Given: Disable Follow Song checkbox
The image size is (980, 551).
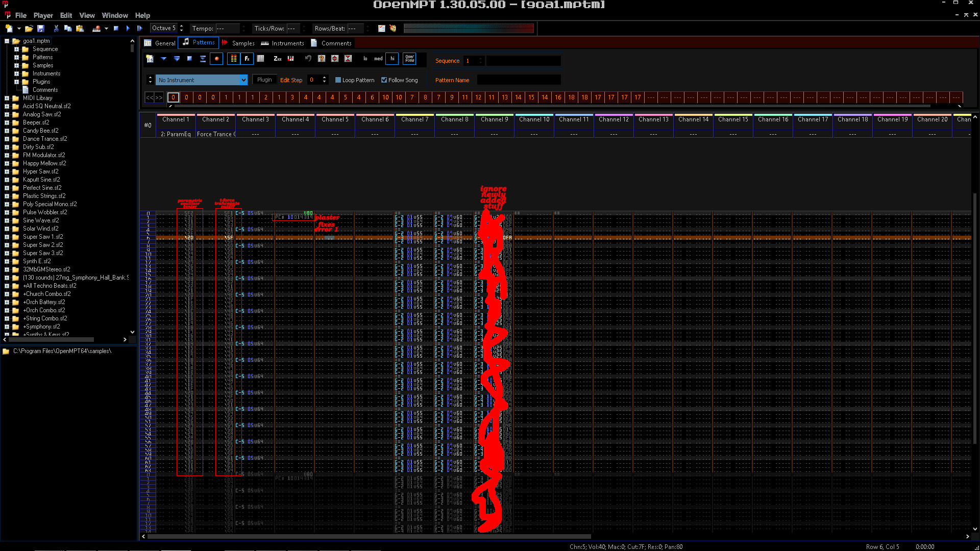Looking at the screenshot, I should point(384,80).
